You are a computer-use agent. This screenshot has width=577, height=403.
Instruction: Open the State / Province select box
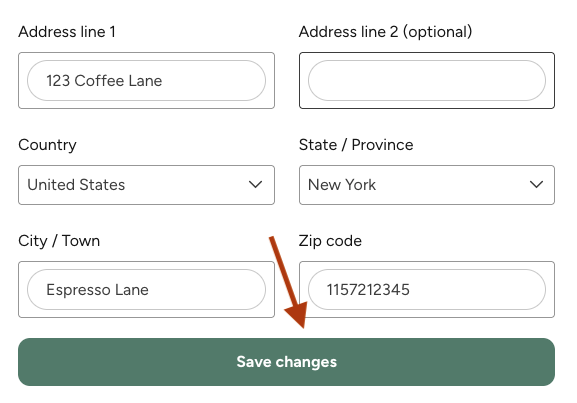pyautogui.click(x=427, y=185)
